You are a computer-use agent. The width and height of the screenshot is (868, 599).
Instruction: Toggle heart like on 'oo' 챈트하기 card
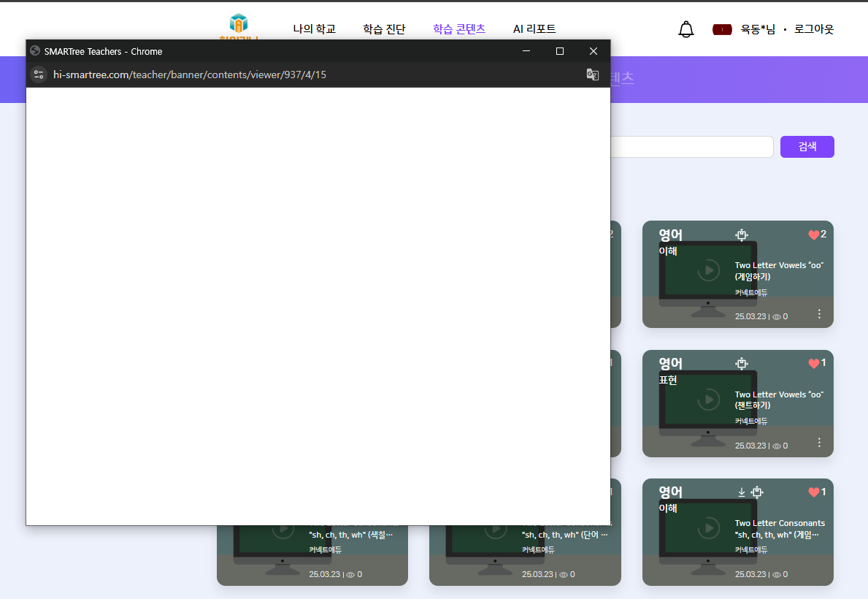(x=814, y=363)
